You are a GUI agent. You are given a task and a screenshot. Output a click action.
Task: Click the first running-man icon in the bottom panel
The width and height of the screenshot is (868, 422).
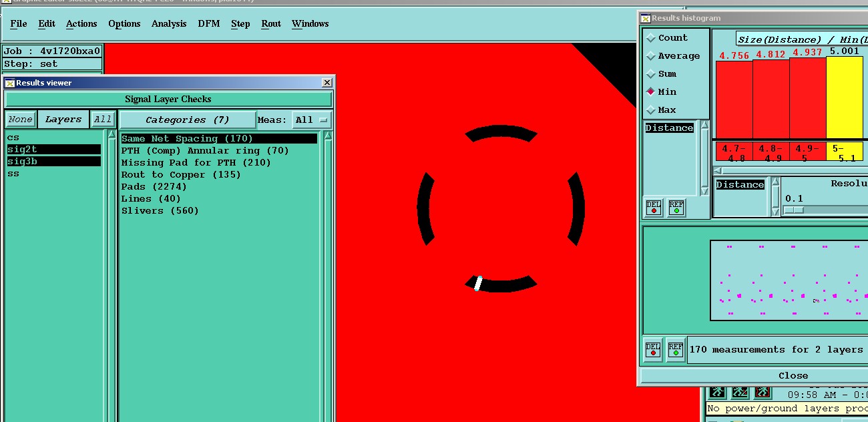click(x=717, y=392)
